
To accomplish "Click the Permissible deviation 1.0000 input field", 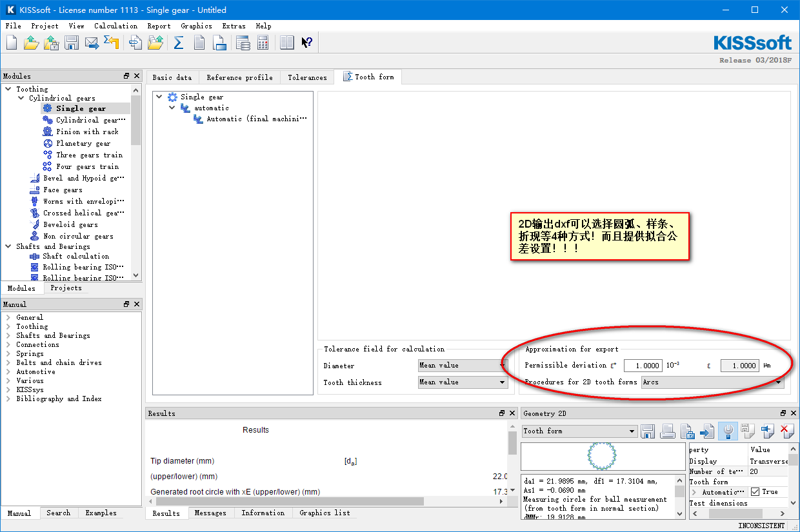I will [x=643, y=366].
